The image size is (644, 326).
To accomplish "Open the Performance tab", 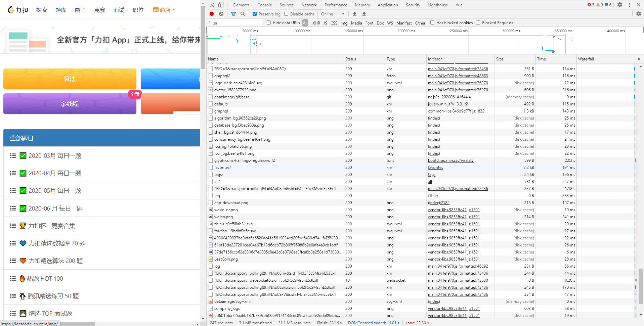I will pyautogui.click(x=336, y=5).
